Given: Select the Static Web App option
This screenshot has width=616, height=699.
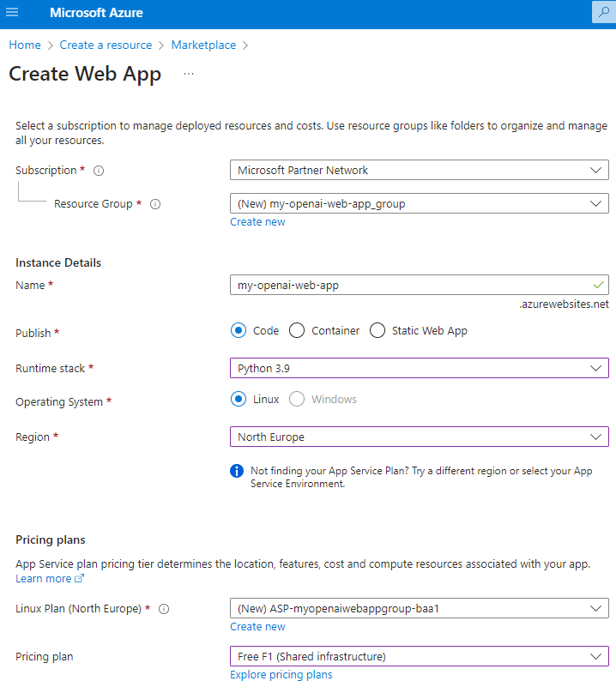Looking at the screenshot, I should [377, 330].
